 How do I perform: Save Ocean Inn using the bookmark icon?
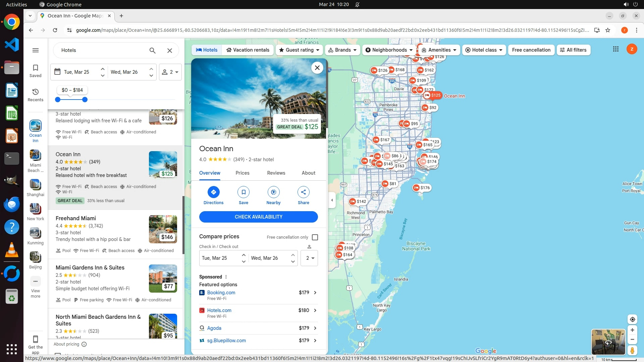point(243,192)
